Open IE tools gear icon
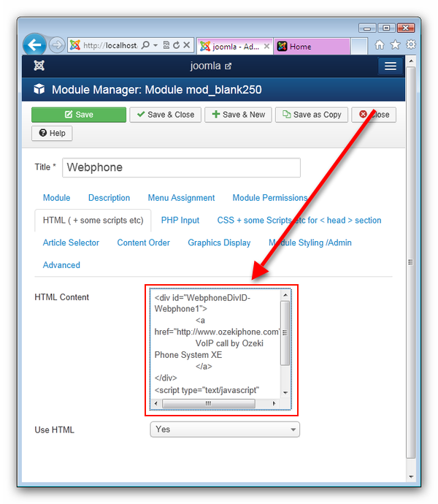The height and width of the screenshot is (504, 438). 411,45
